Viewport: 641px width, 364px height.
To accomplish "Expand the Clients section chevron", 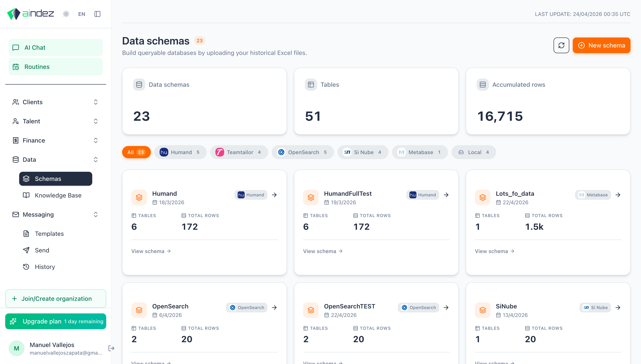I will (95, 102).
